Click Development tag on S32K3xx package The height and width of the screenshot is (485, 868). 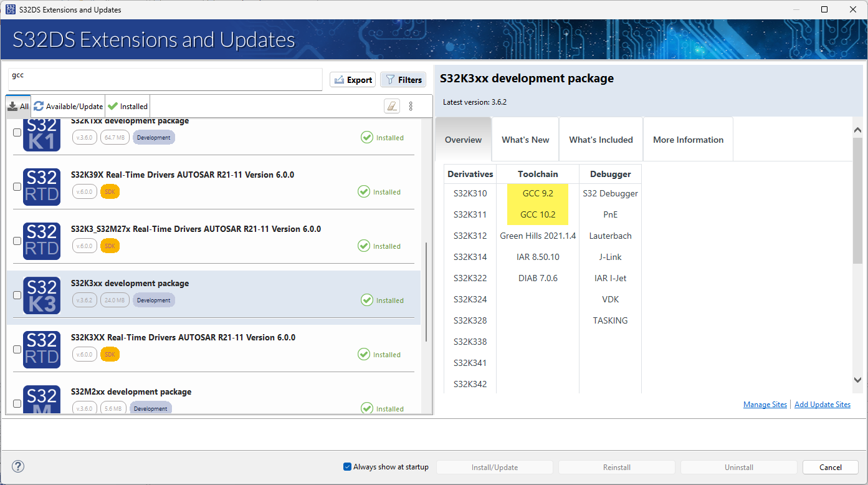click(x=154, y=300)
